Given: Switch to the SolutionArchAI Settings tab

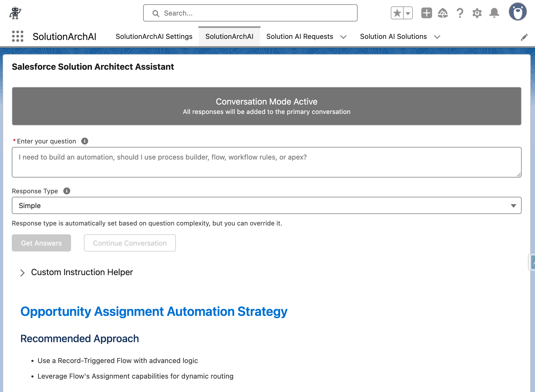Looking at the screenshot, I should pos(154,36).
